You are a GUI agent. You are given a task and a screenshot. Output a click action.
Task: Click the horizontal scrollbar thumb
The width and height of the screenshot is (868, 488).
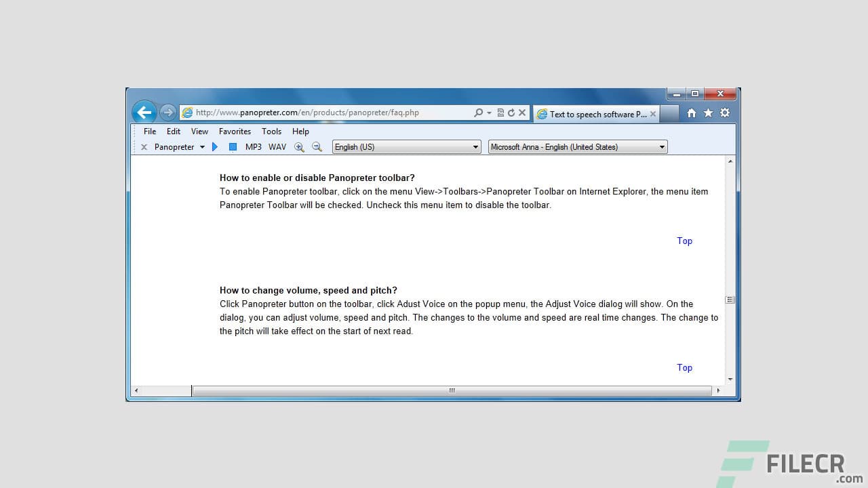(452, 390)
